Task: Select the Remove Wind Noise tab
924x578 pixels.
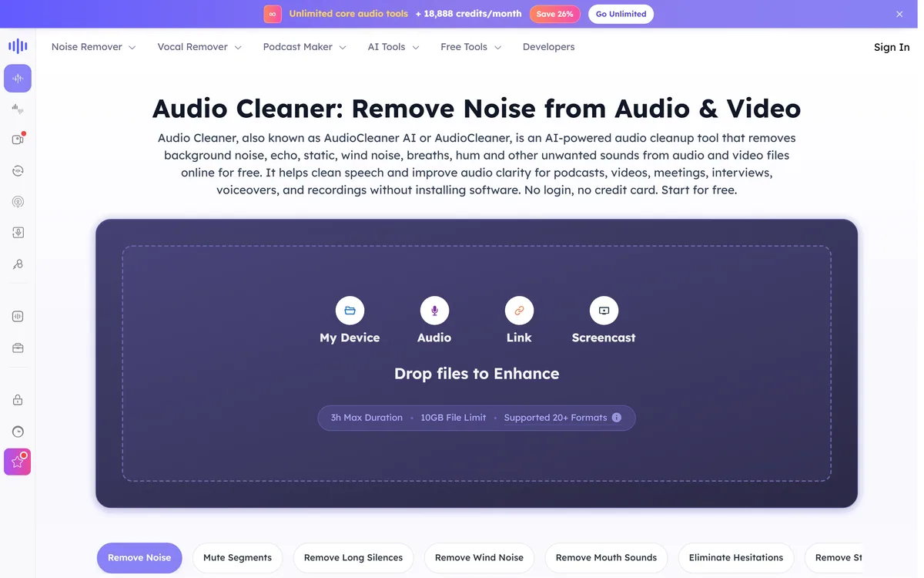Action: tap(479, 557)
